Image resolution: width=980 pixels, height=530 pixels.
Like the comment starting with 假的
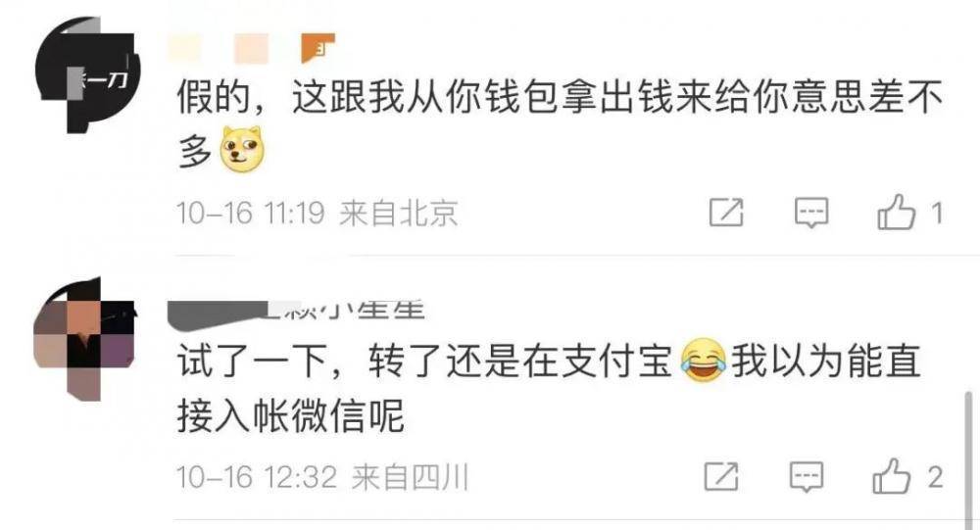[x=897, y=212]
